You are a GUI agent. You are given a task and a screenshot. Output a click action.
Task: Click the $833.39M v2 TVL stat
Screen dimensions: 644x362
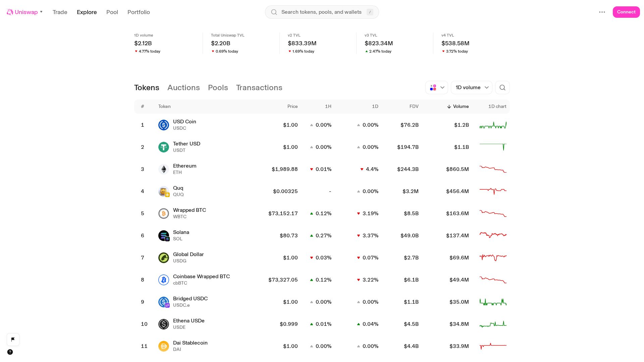point(302,43)
